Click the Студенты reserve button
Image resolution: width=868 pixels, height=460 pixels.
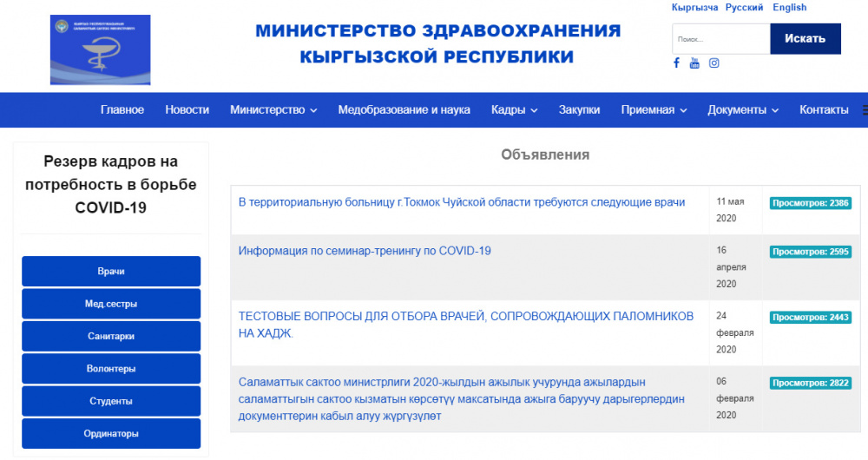pos(111,401)
